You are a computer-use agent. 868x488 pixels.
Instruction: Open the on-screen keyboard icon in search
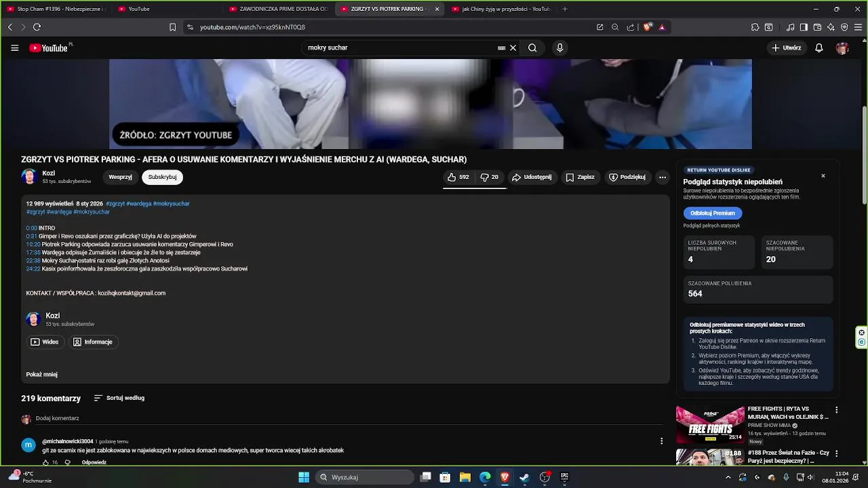[502, 48]
